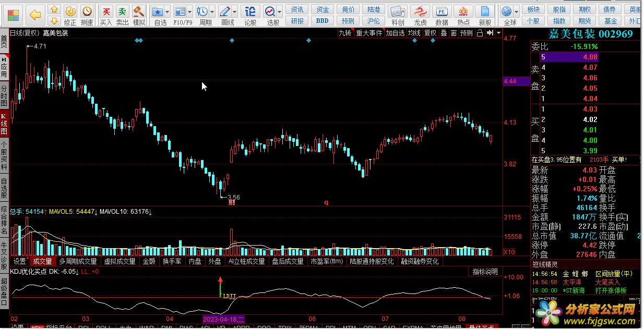Click the skip-to-end arrow icon in chart toolbar

tap(490, 33)
